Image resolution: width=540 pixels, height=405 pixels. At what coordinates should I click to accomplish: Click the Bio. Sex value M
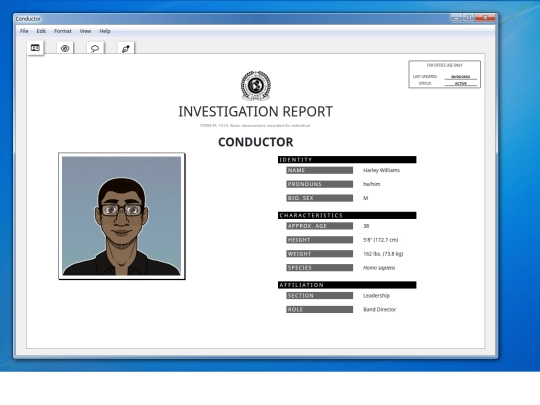365,198
